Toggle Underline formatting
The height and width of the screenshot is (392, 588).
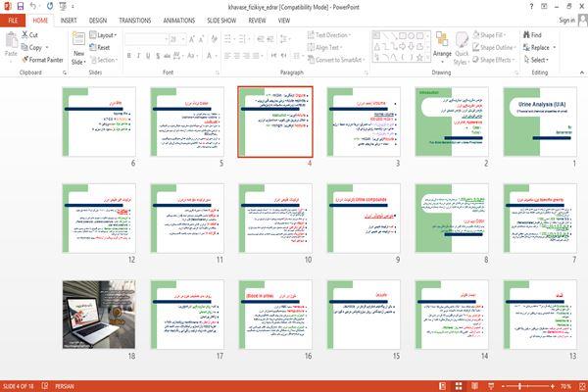click(148, 56)
